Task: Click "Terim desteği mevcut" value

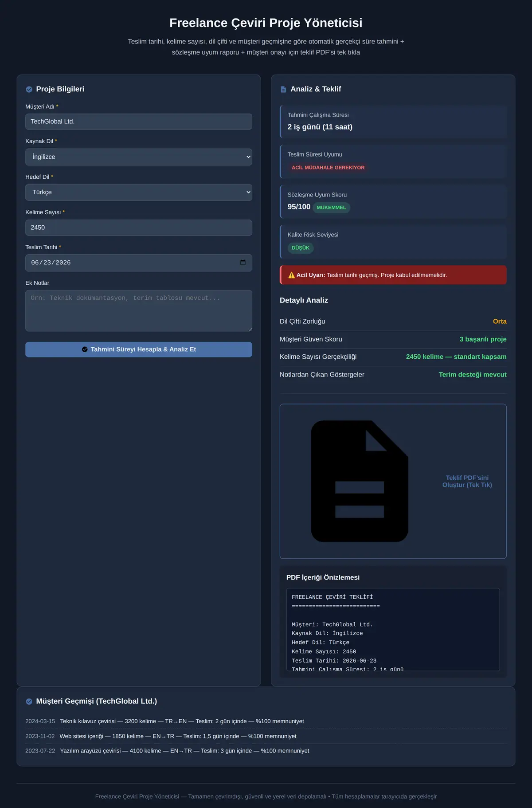Action: click(x=473, y=375)
